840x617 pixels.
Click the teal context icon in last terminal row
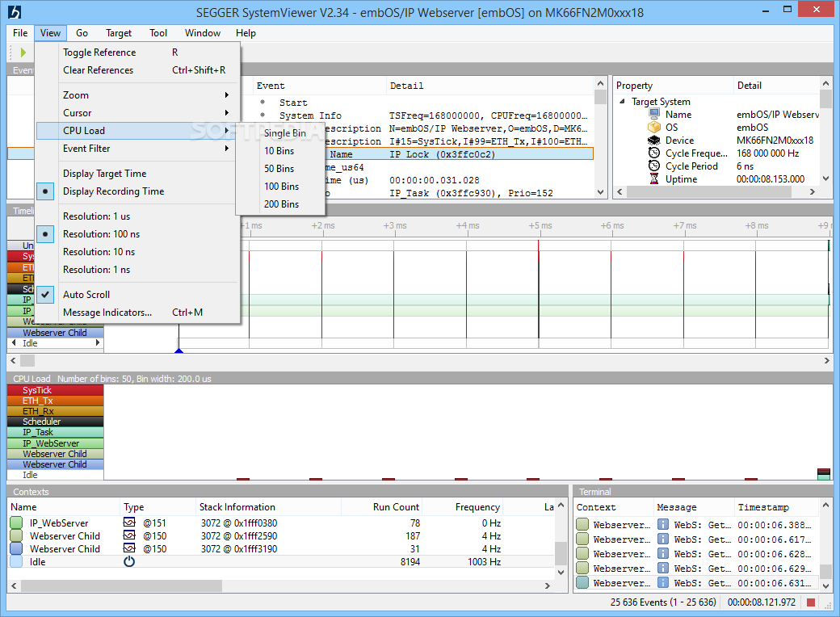click(x=582, y=583)
